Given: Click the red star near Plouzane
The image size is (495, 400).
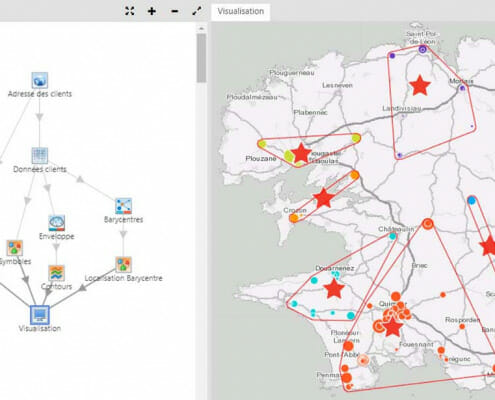Looking at the screenshot, I should (x=301, y=153).
